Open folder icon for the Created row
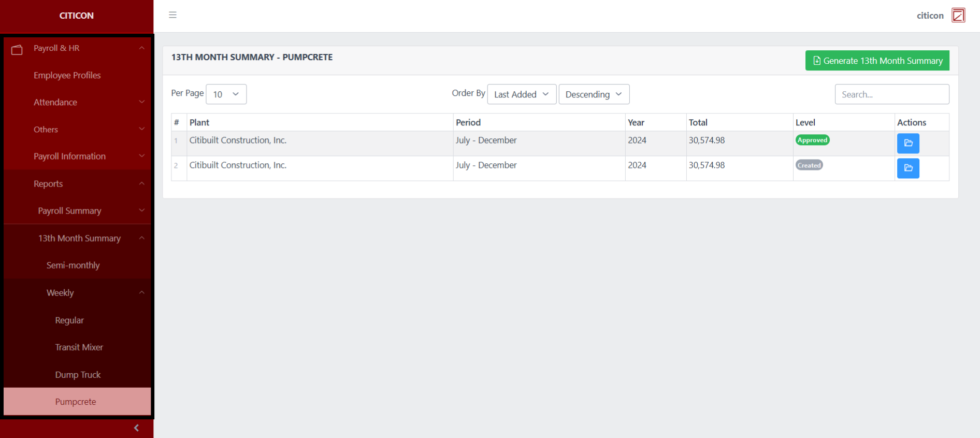980x438 pixels. pyautogui.click(x=907, y=168)
